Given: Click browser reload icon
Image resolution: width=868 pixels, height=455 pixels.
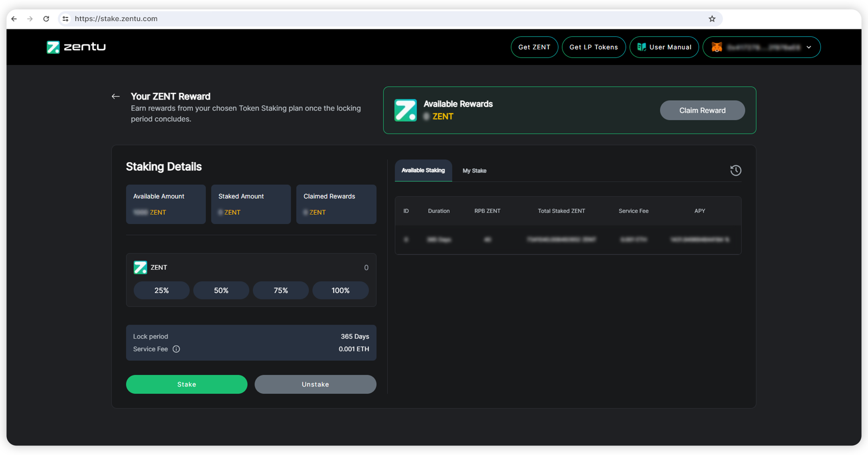Looking at the screenshot, I should coord(46,19).
